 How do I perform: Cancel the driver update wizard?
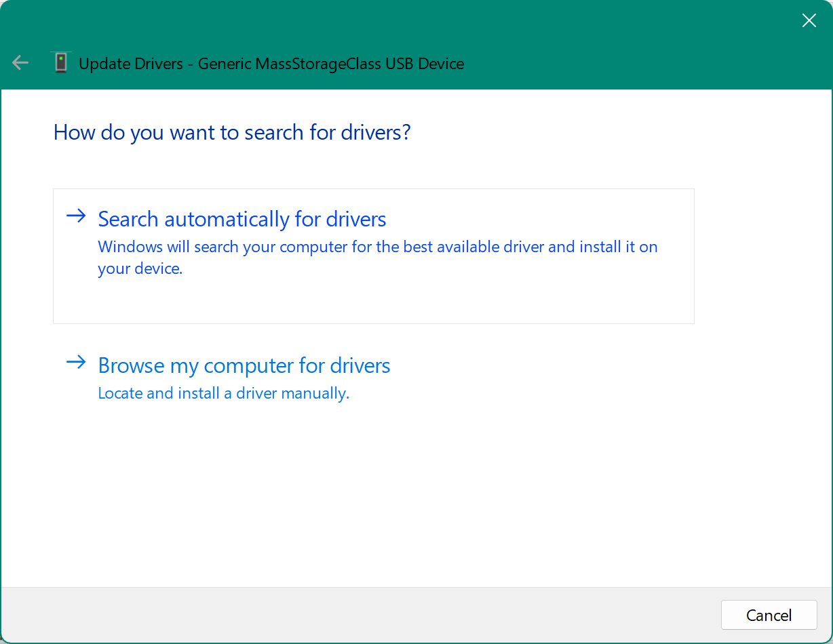[769, 615]
